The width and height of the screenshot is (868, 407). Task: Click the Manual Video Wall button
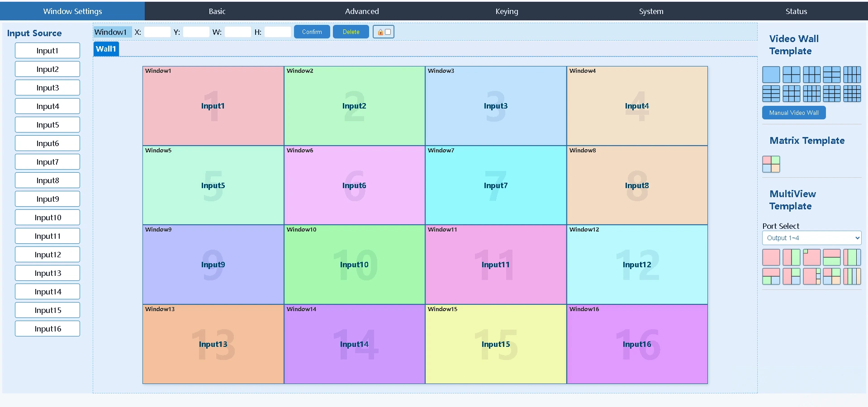(794, 113)
